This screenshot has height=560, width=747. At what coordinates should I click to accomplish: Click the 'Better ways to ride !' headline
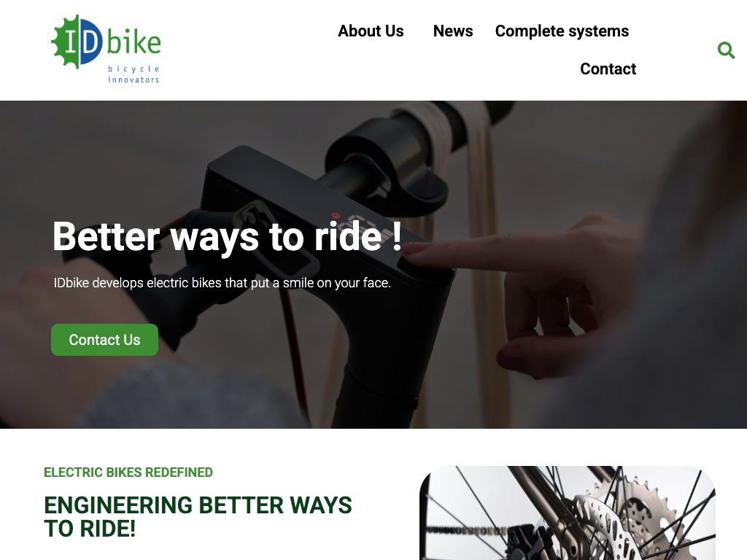[x=228, y=236]
